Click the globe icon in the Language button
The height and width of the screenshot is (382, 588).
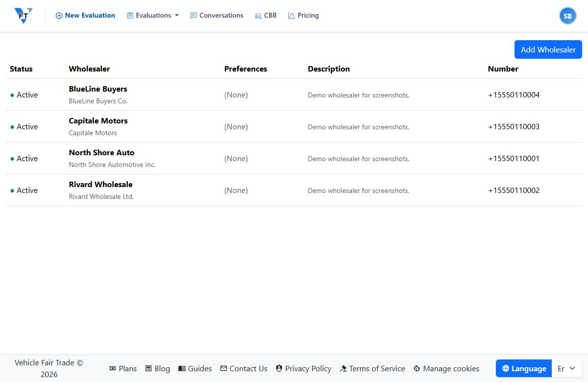click(x=506, y=368)
